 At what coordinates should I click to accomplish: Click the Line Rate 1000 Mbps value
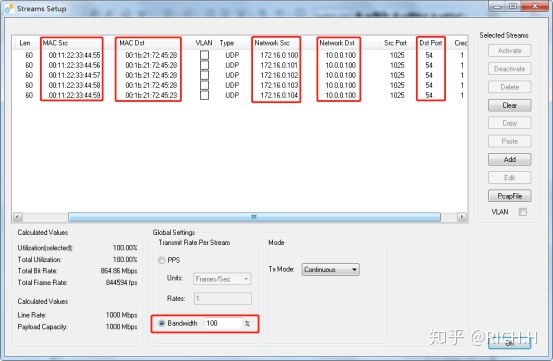[x=121, y=315]
